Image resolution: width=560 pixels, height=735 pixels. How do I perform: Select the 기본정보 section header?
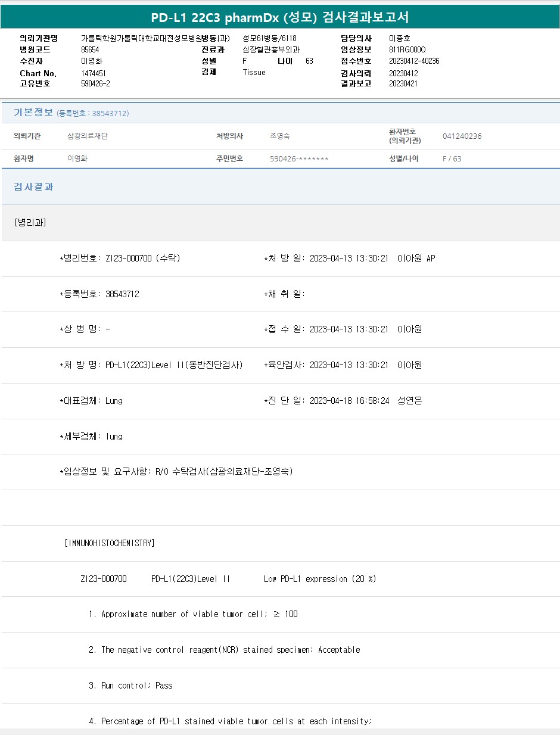tap(33, 113)
